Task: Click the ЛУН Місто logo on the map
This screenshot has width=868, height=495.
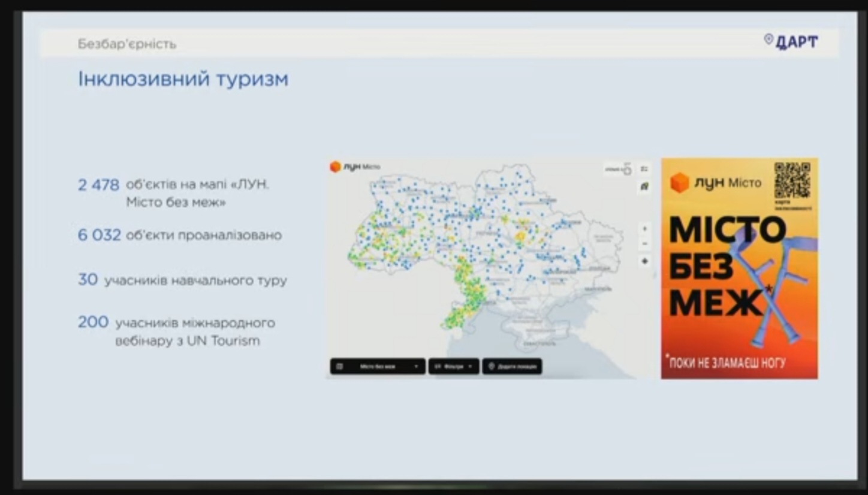Action: pos(355,167)
